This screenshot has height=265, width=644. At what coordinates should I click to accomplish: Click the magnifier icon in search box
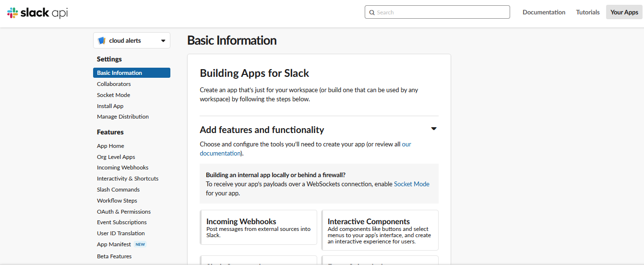pyautogui.click(x=372, y=12)
